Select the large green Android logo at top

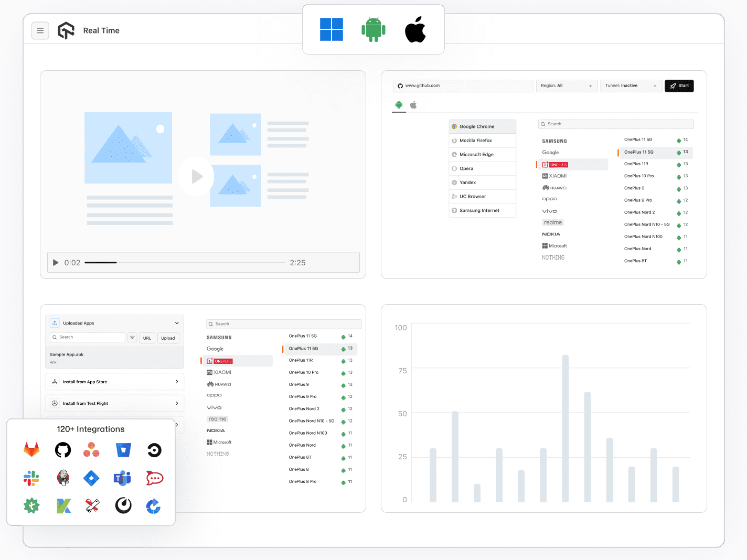click(374, 29)
